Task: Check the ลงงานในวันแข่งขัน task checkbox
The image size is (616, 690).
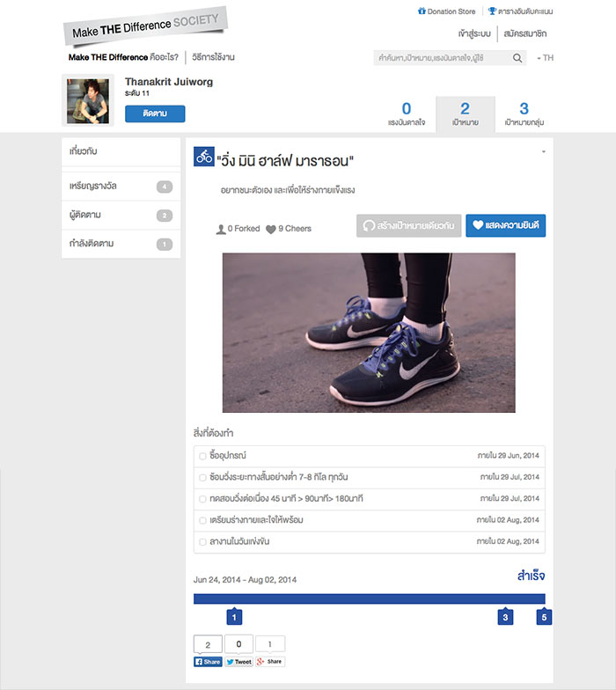Action: [x=202, y=542]
